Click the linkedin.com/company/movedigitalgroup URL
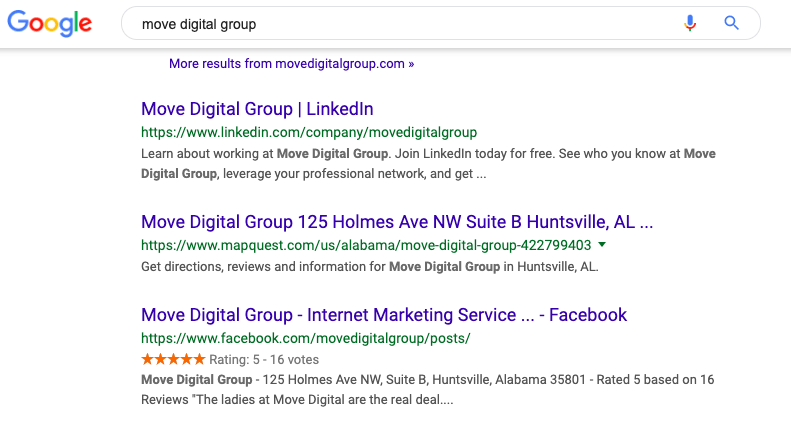Screen dimensions: 791x433 [309, 132]
